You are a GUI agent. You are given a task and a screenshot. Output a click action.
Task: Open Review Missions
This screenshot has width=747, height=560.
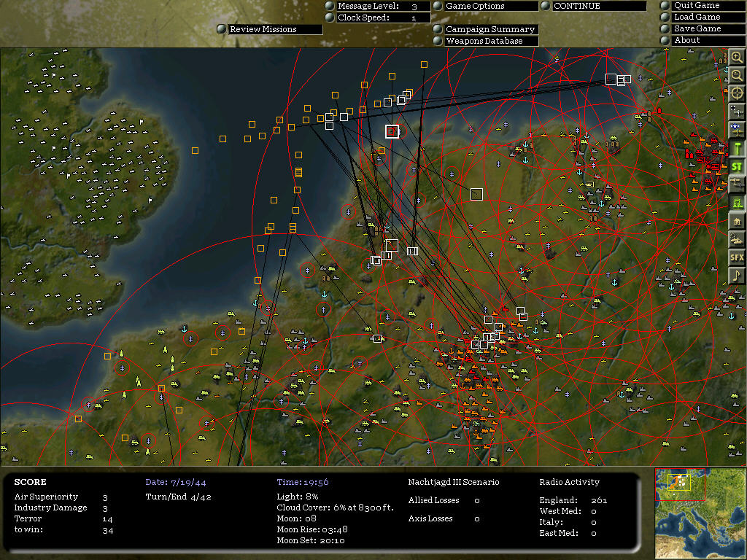[275, 29]
